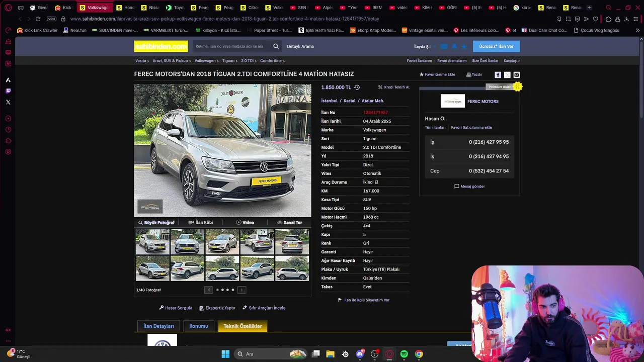Open the notifications bell icon in header

click(454, 47)
